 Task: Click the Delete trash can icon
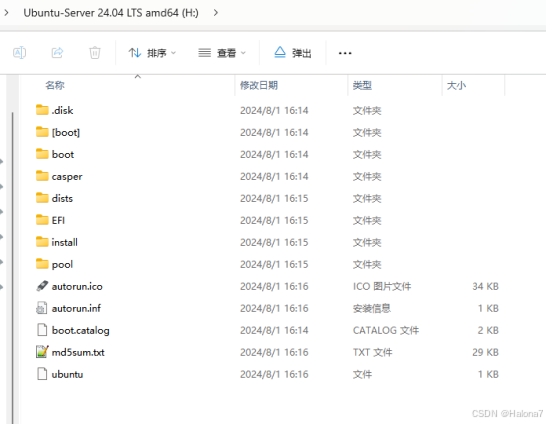(95, 53)
